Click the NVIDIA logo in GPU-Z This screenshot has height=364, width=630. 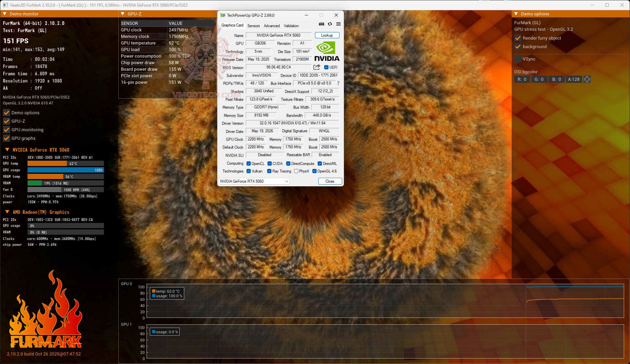327,51
